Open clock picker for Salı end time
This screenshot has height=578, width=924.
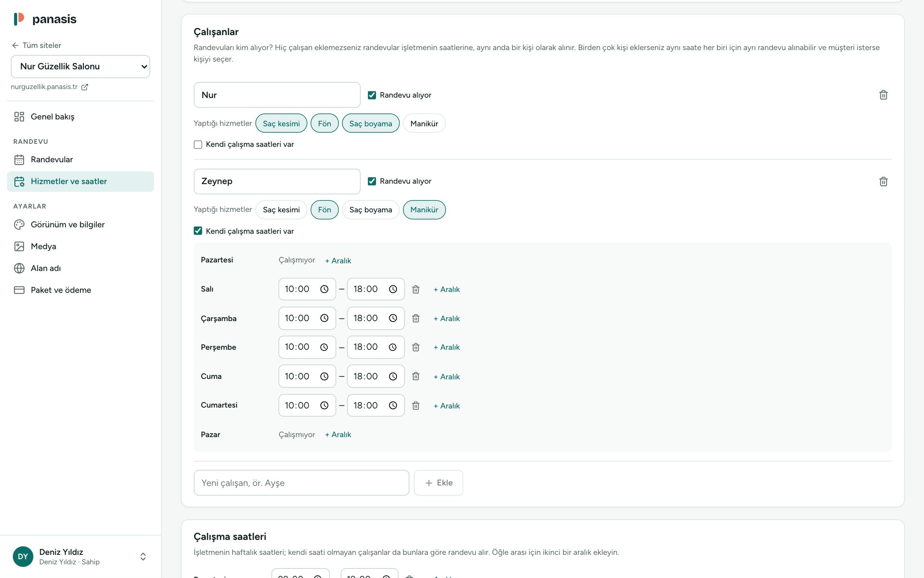[x=393, y=289]
